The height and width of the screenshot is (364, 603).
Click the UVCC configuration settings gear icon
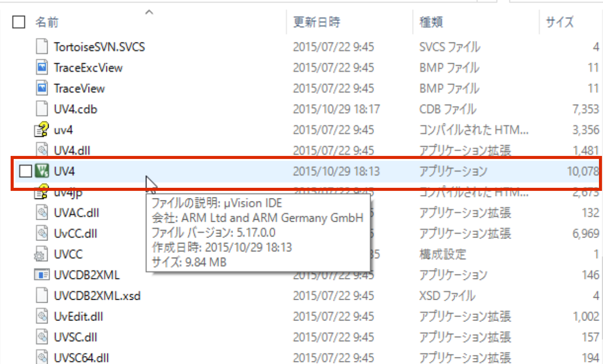click(x=42, y=254)
